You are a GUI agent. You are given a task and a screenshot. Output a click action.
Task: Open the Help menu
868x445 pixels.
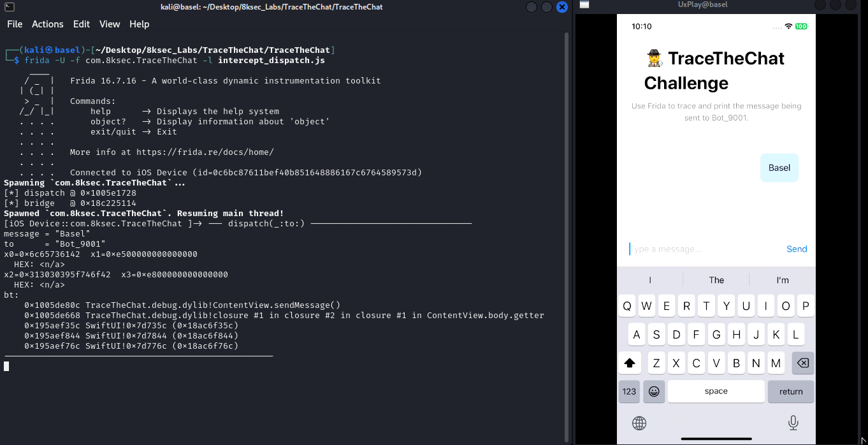[x=140, y=24]
